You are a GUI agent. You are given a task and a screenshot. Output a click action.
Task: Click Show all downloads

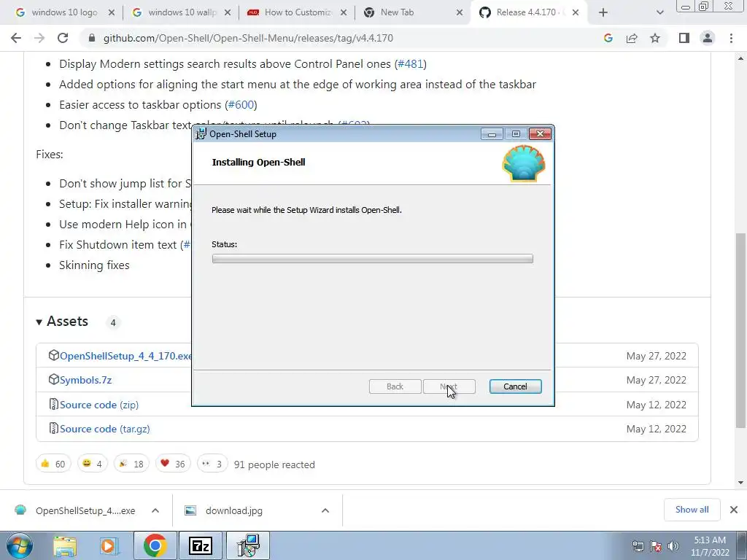[692, 510]
